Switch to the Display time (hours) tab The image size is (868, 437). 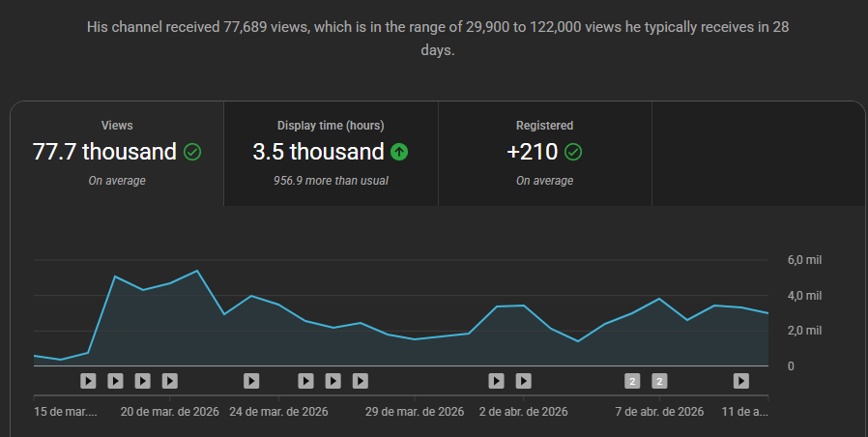tap(331, 154)
